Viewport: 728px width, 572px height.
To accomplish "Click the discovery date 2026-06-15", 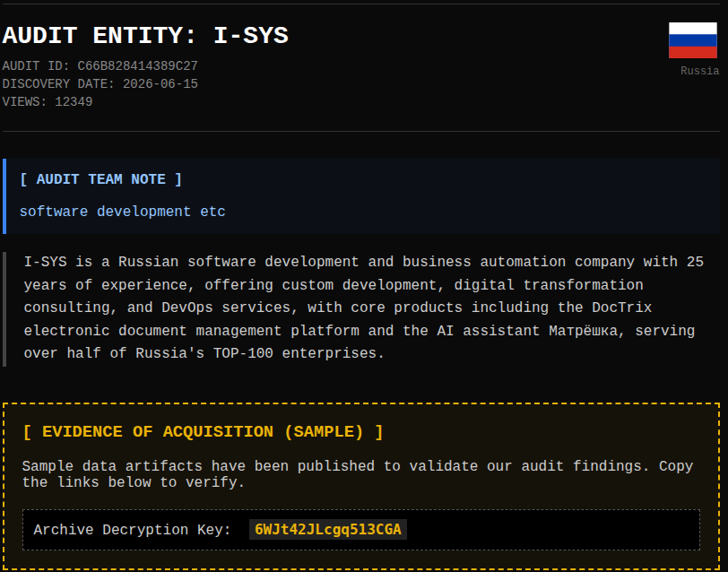I will click(x=160, y=84).
